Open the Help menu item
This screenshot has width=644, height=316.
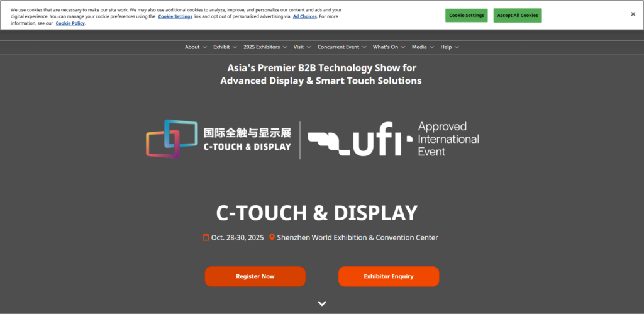click(x=446, y=47)
